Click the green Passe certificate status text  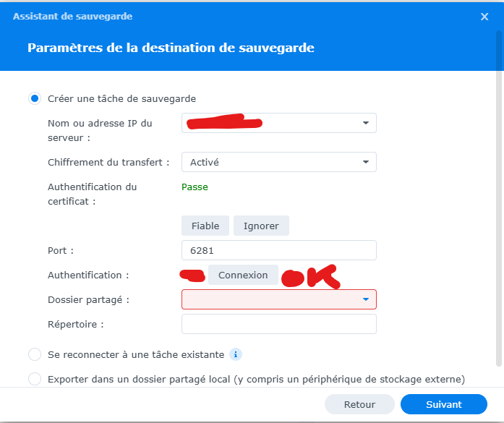click(195, 187)
